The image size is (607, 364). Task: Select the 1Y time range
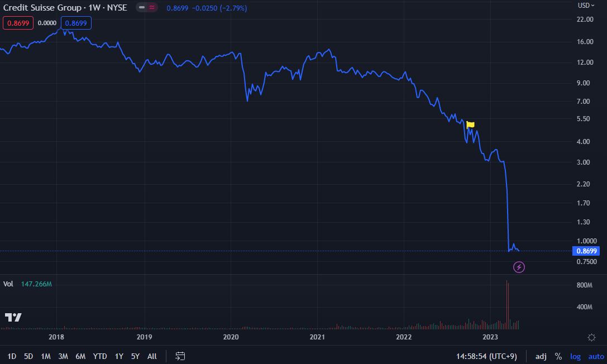[119, 356]
